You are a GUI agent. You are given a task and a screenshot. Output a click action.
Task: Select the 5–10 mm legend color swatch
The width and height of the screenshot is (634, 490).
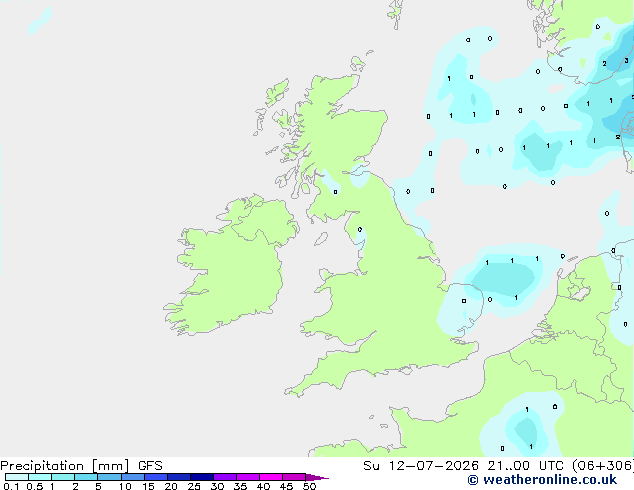tap(109, 477)
